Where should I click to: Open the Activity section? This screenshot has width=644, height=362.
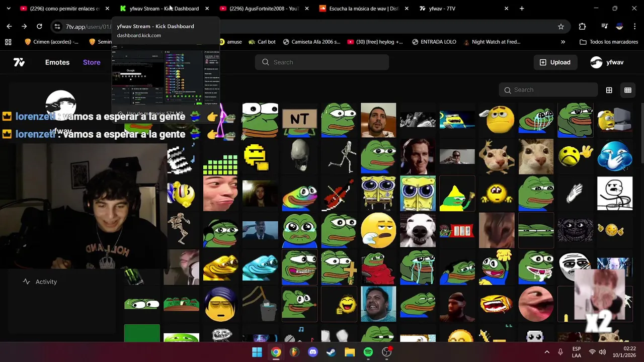pos(40,282)
